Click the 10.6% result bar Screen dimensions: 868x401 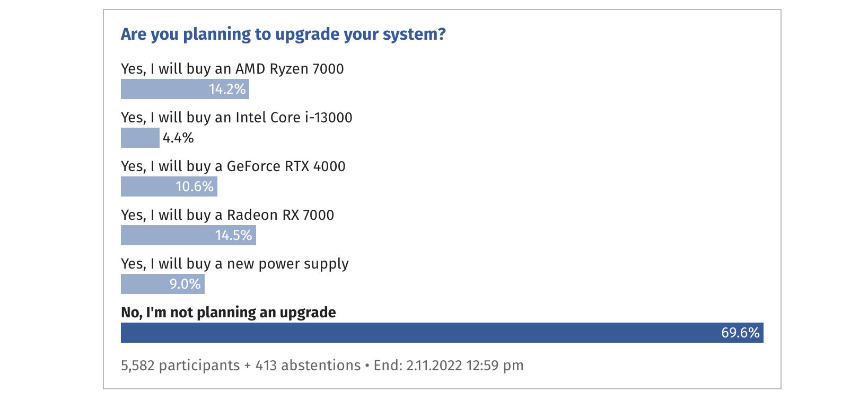pyautogui.click(x=169, y=186)
